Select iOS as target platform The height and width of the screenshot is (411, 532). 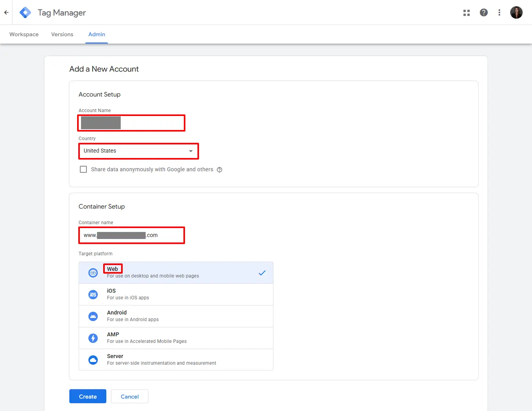[x=176, y=295]
